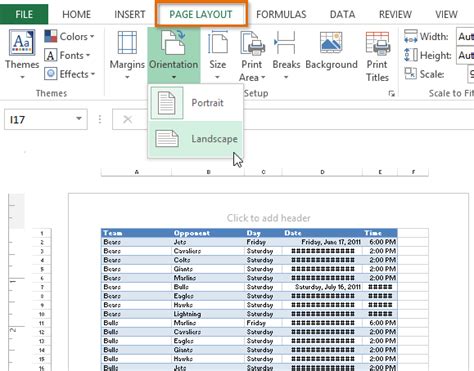Click cell 'Saturday, July 16, 2011'
This screenshot has width=474, height=371.
click(x=322, y=287)
